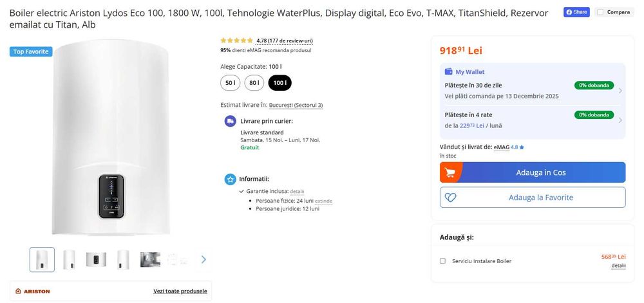This screenshot has width=644, height=303.
Task: Click the heart favorites icon
Action: [x=450, y=197]
